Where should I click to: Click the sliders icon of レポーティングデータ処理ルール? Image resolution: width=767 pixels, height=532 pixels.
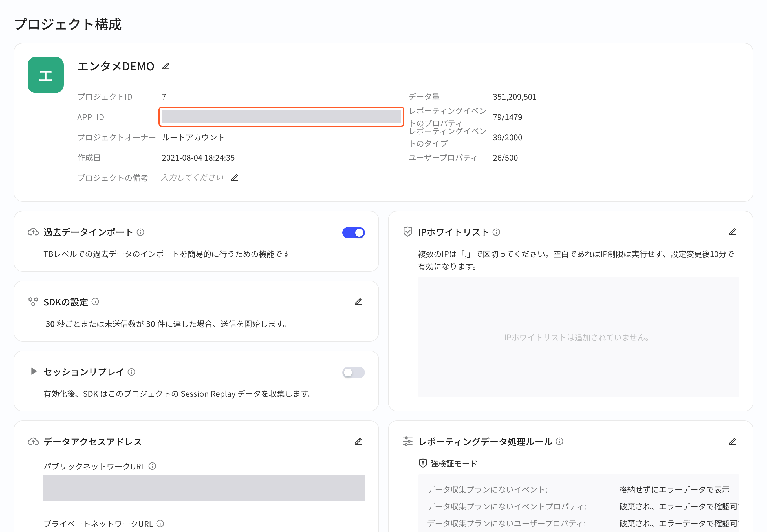(407, 441)
